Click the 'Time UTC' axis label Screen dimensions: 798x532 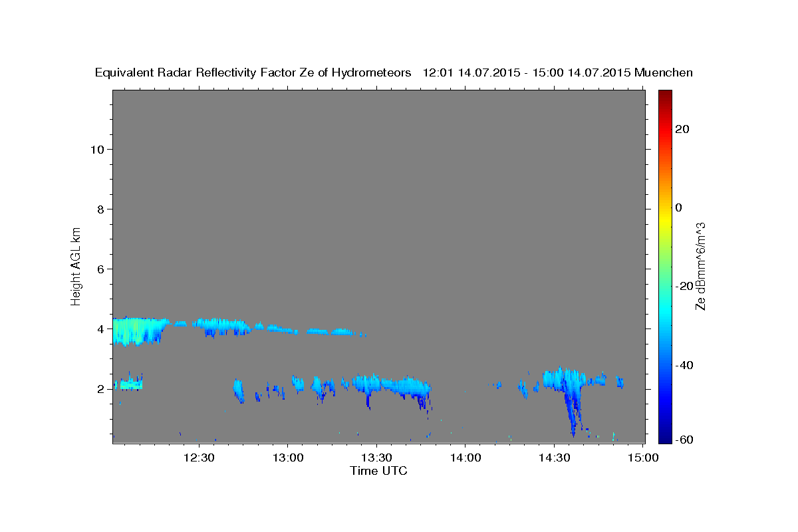378,471
